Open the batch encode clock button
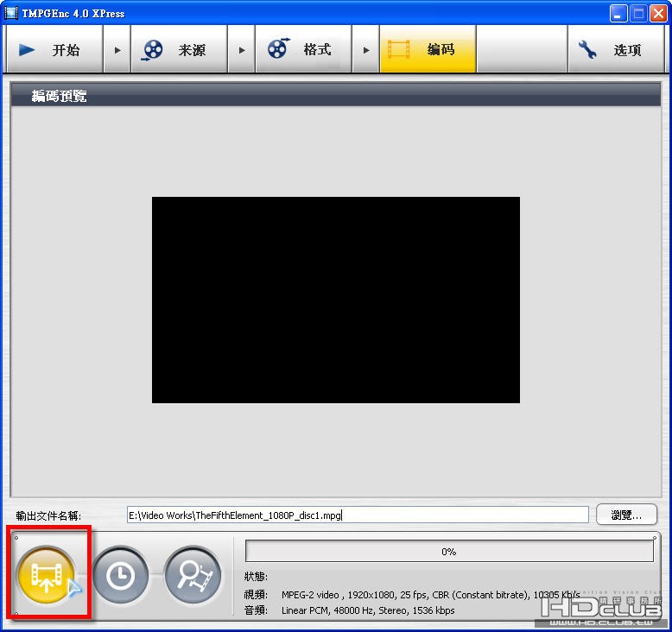Screen dimensions: 672x632 coord(120,574)
